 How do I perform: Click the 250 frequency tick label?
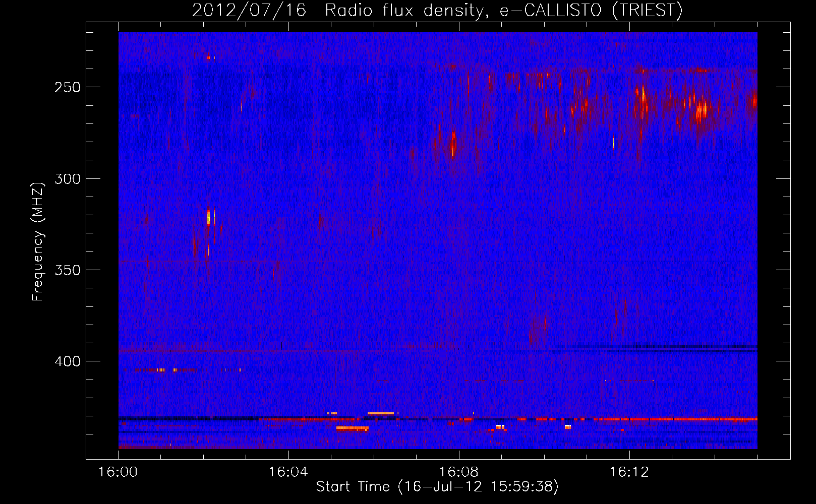pos(68,87)
